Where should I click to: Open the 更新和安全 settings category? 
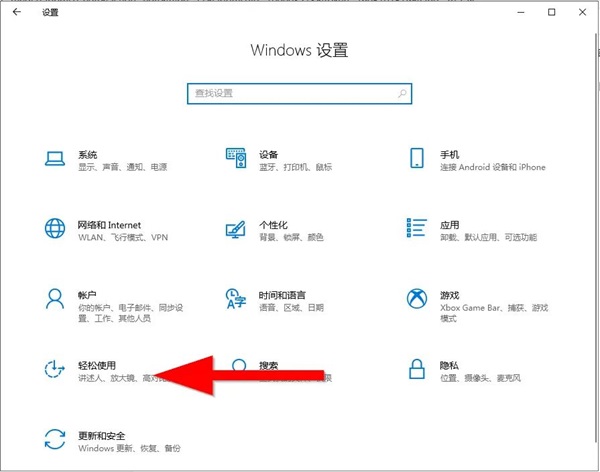click(102, 436)
